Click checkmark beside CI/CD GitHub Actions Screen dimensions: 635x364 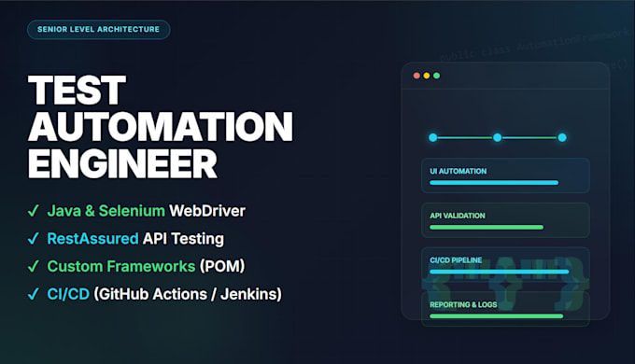pos(34,294)
